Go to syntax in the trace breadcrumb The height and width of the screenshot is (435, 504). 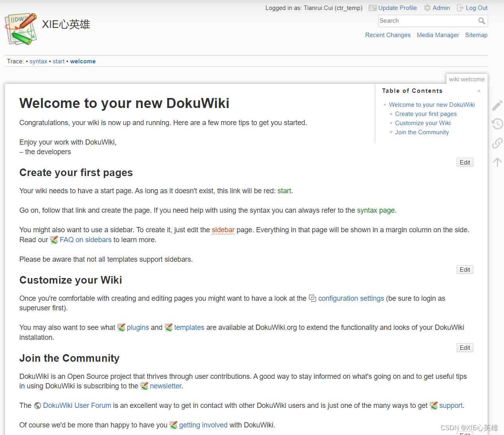[x=38, y=61]
